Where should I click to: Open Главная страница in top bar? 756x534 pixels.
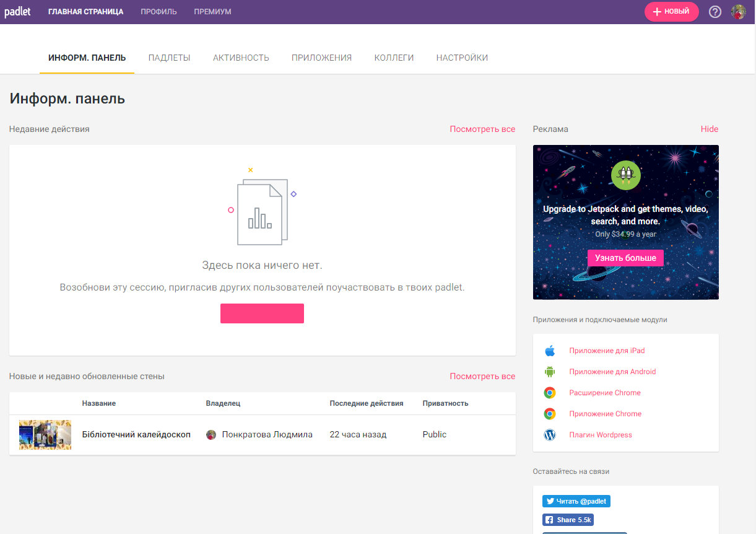85,12
